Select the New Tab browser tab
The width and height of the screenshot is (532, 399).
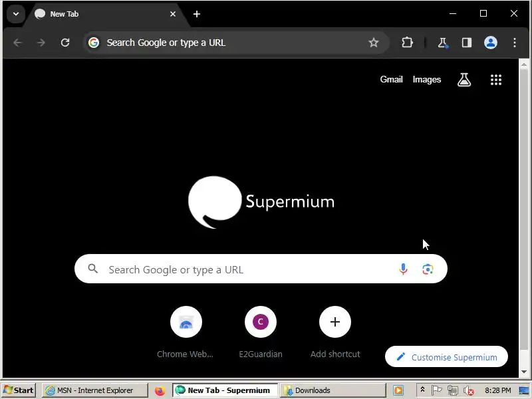pos(105,14)
